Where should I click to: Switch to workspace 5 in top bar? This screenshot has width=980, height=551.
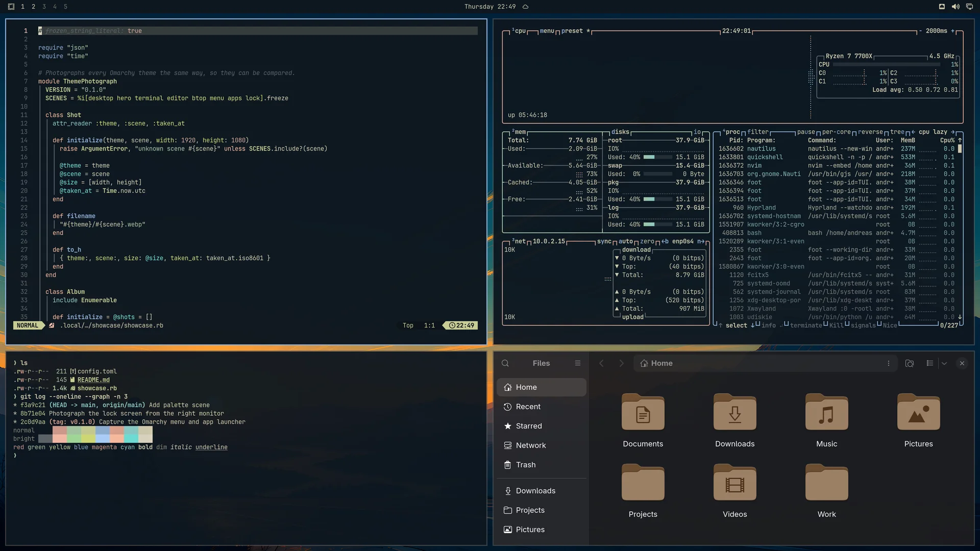(x=65, y=7)
